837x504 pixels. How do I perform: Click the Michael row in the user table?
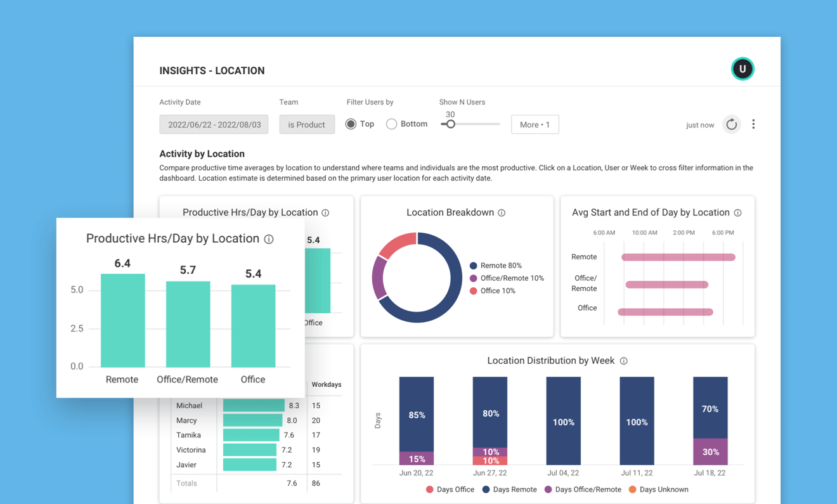256,405
